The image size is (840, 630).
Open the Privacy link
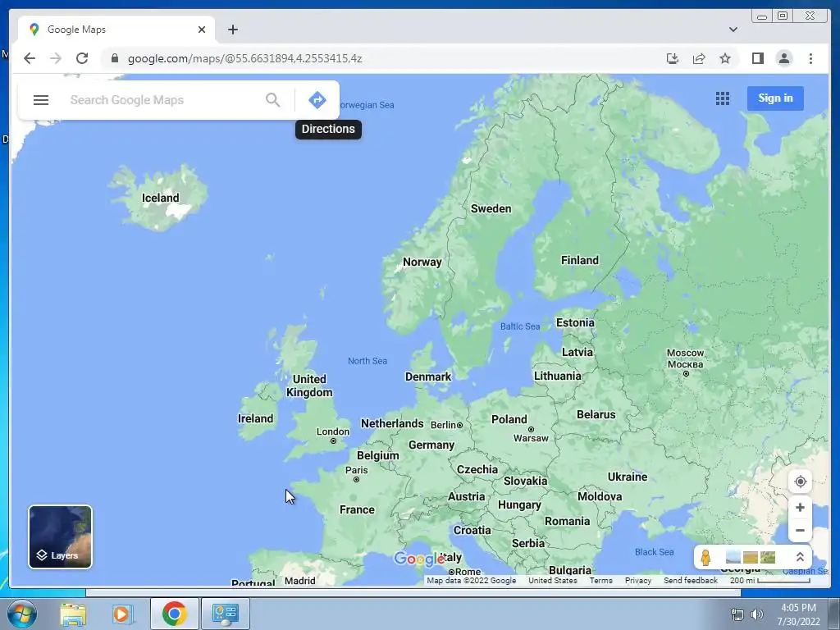click(637, 580)
